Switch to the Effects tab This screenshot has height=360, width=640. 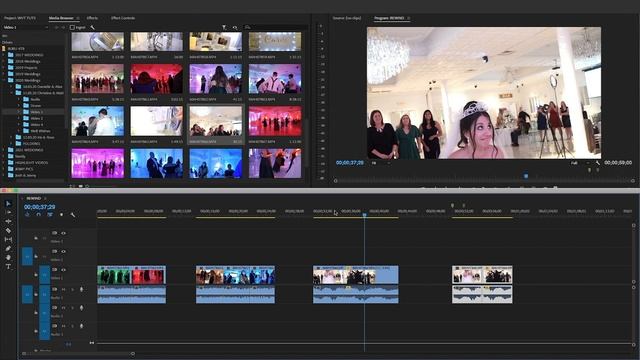pos(92,18)
